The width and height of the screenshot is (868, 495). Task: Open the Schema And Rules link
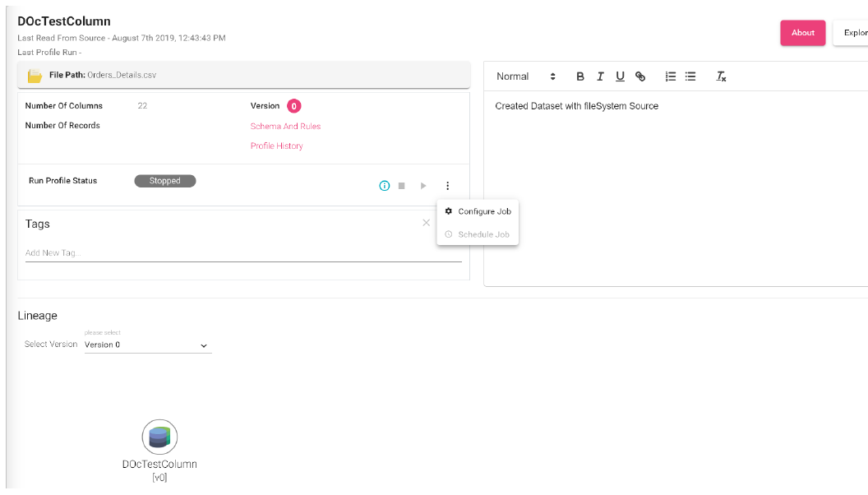pyautogui.click(x=285, y=127)
